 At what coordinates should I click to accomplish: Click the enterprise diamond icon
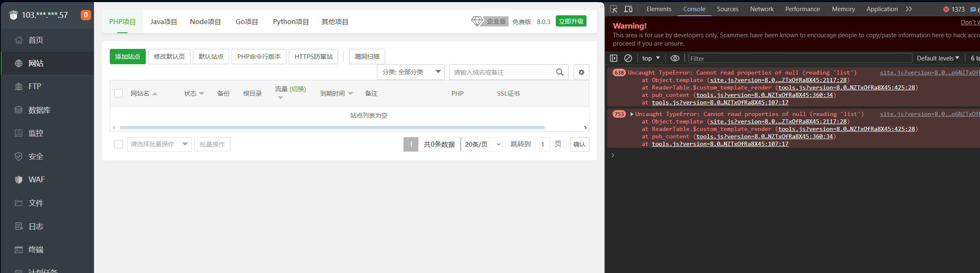click(477, 21)
